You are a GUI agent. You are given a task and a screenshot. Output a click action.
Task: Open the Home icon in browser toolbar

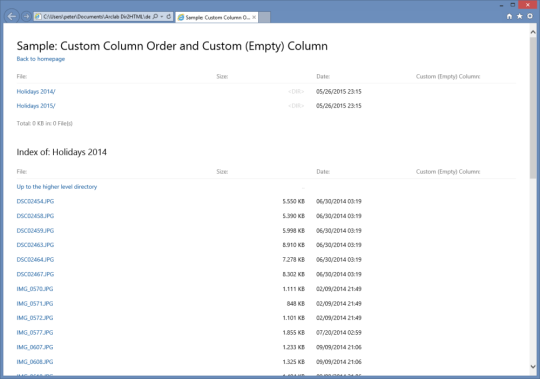pos(509,16)
